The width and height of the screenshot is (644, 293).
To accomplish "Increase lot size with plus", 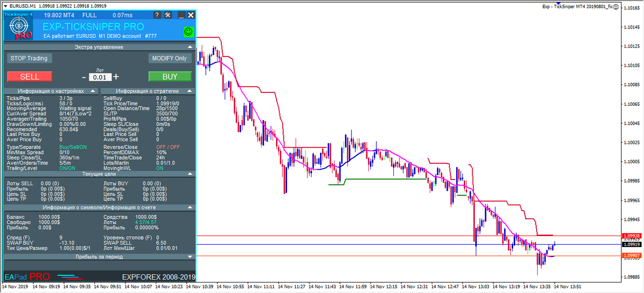I will tap(116, 77).
